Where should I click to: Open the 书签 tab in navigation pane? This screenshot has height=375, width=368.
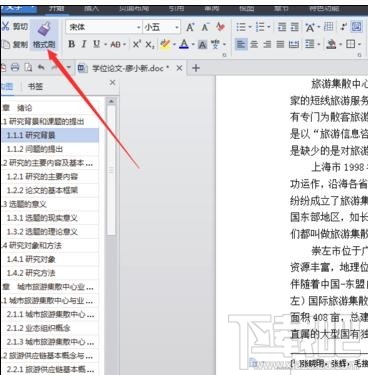coord(35,87)
